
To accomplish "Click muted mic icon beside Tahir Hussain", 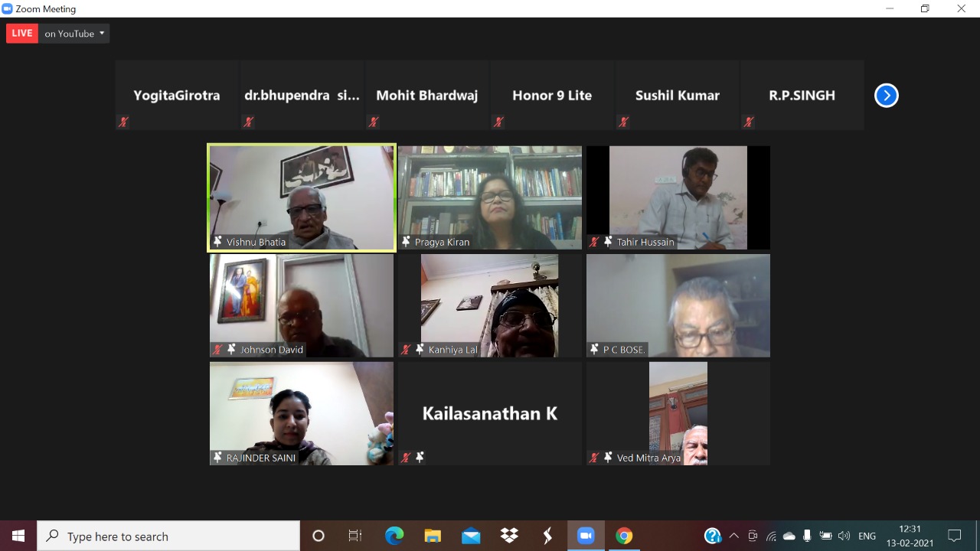I will pos(594,242).
